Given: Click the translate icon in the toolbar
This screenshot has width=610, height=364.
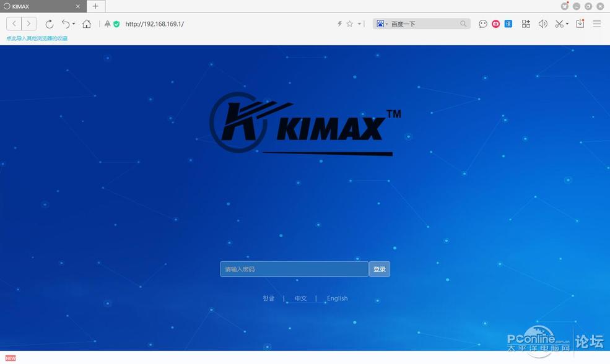Looking at the screenshot, I should coord(508,24).
